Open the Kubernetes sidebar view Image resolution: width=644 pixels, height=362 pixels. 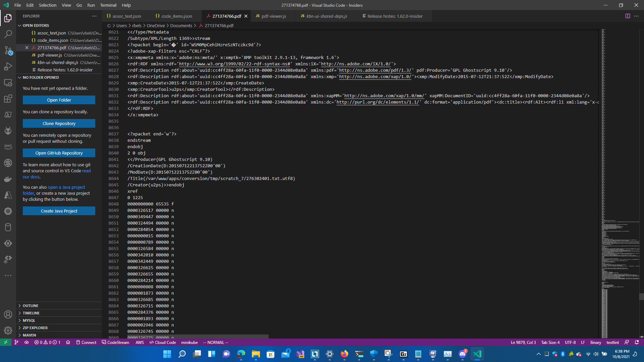[8, 211]
